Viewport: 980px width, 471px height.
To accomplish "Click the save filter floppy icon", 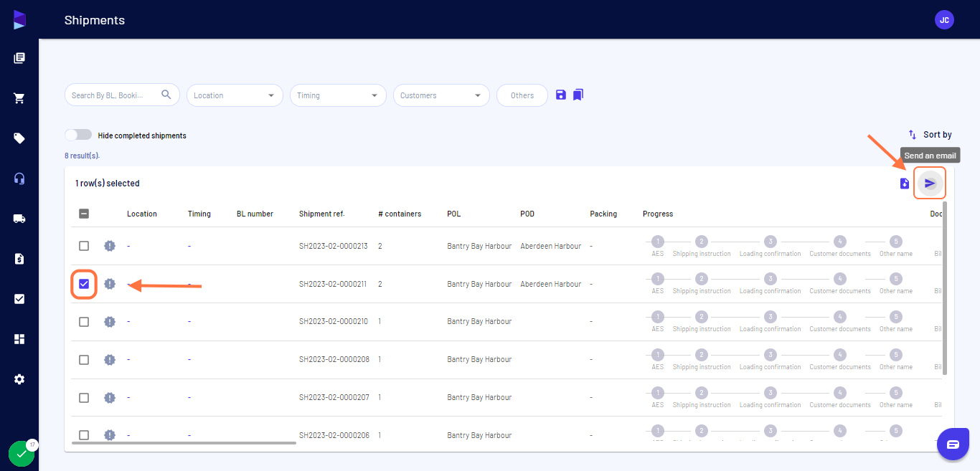I will tap(561, 95).
